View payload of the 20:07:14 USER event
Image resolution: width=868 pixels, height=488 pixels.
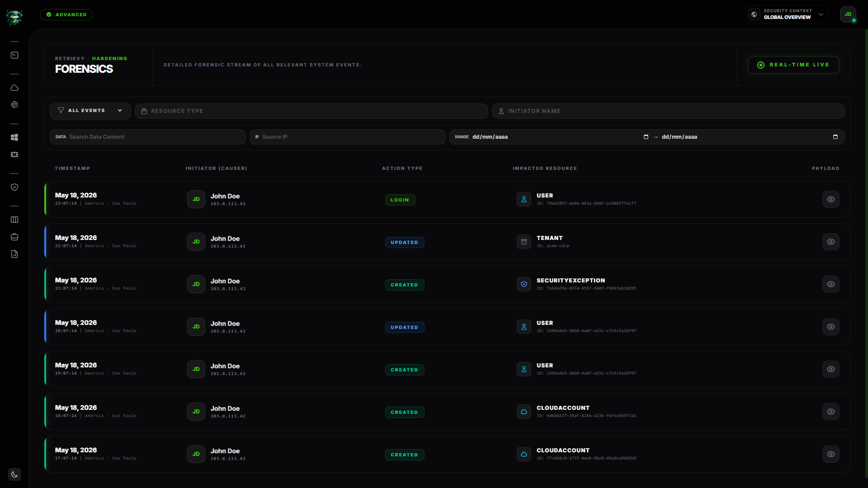pyautogui.click(x=831, y=327)
